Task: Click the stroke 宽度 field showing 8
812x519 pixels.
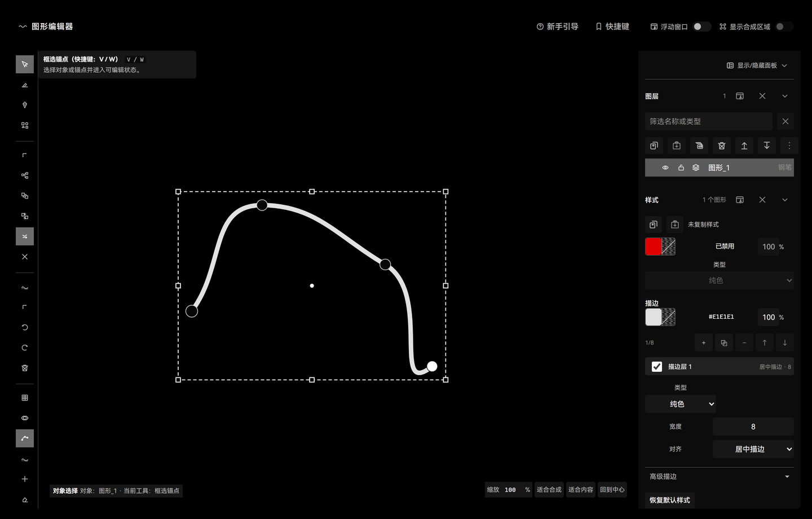Action: 753,426
